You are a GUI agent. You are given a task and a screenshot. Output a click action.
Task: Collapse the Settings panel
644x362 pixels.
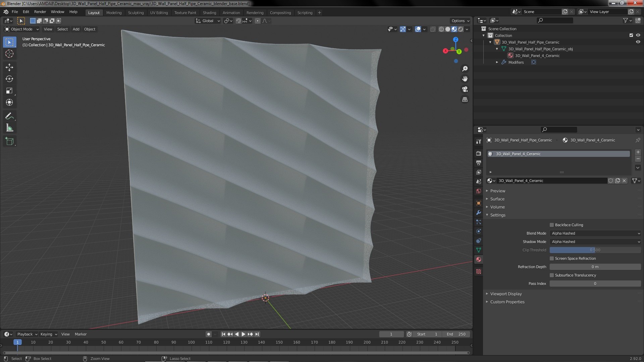pos(498,215)
